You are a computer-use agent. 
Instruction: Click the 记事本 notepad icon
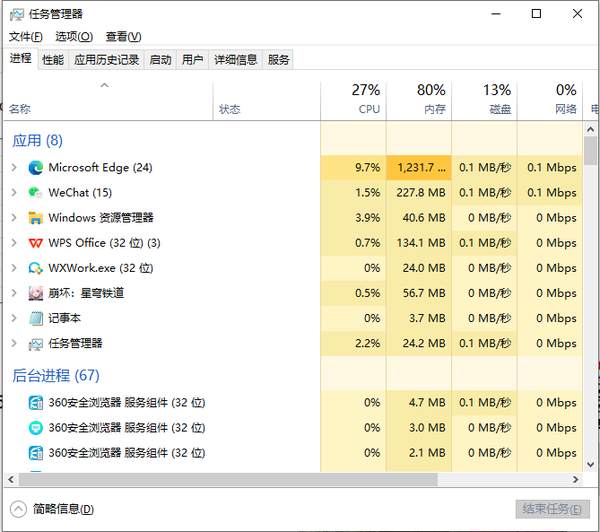[36, 318]
